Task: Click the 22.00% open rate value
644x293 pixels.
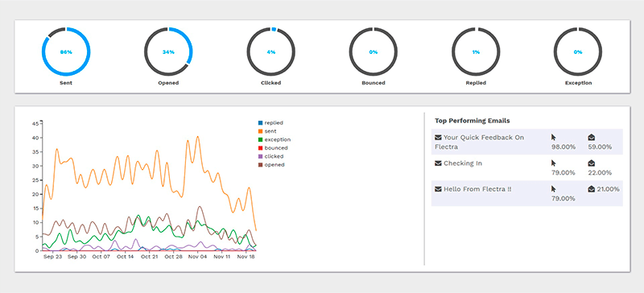Action: point(600,172)
